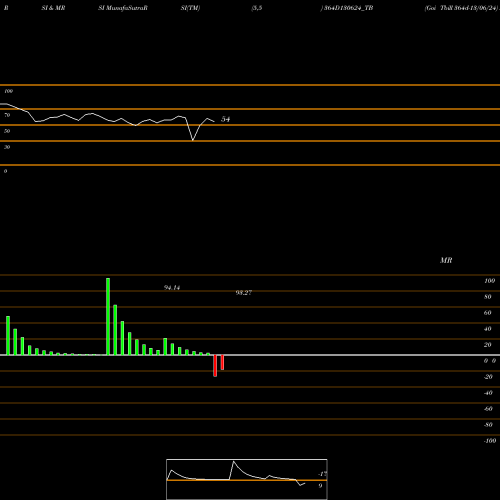Click the RSI axis label 100
This screenshot has width=500, height=500.
(x=9, y=91)
